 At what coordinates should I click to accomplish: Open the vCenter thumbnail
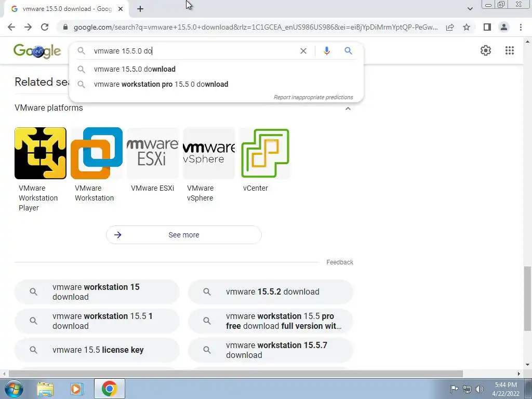pos(265,153)
